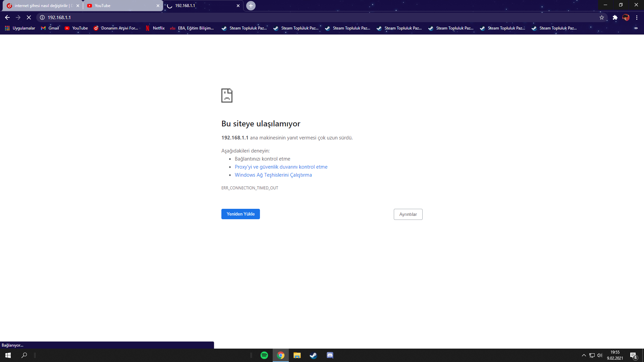
Task: Mute system volume via speaker icon
Action: point(599,355)
